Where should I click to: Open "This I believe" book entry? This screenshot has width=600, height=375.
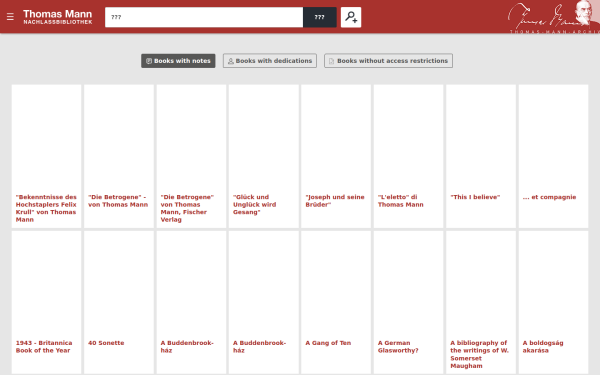[475, 197]
